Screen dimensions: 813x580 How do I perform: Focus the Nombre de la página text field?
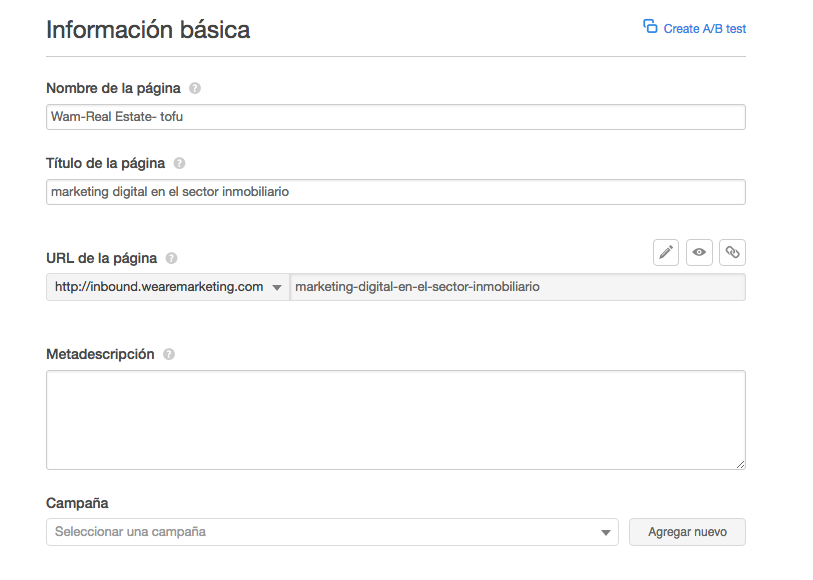pos(395,117)
